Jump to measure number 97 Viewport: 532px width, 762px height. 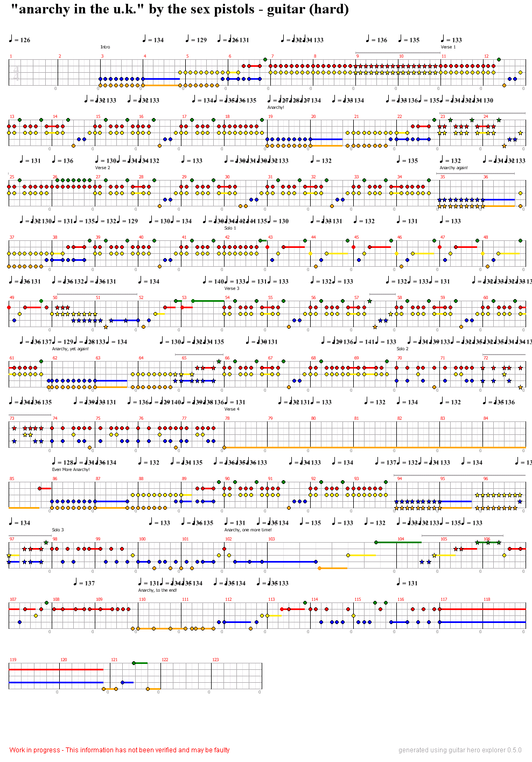[12, 539]
